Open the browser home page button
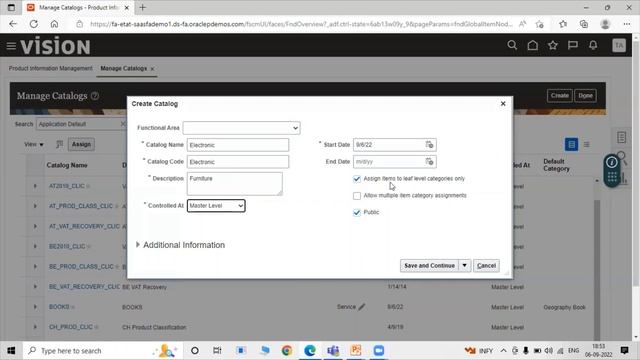The height and width of the screenshot is (360, 640). [54, 24]
